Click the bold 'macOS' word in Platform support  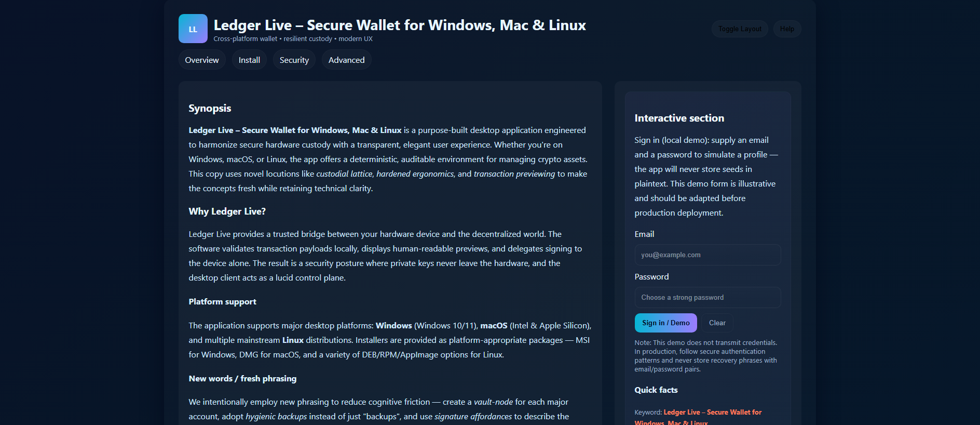pyautogui.click(x=494, y=325)
